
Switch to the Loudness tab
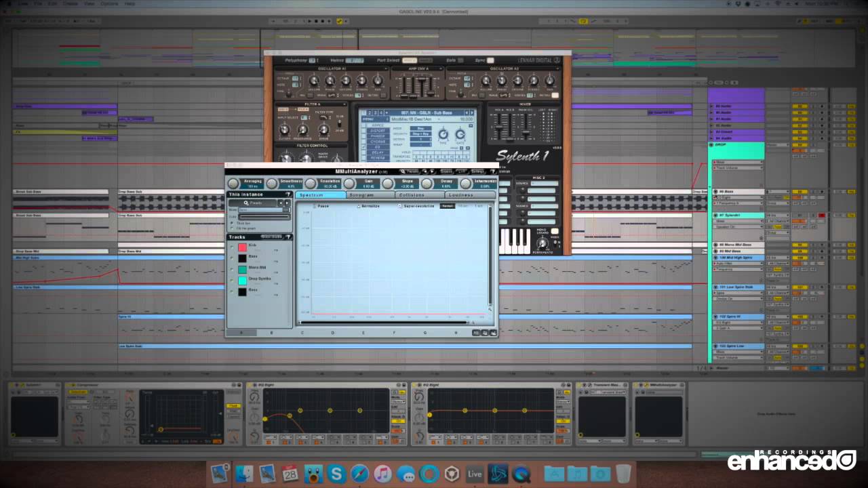470,195
